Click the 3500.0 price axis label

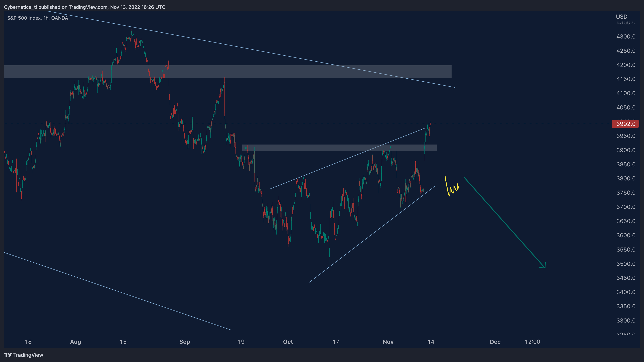626,264
